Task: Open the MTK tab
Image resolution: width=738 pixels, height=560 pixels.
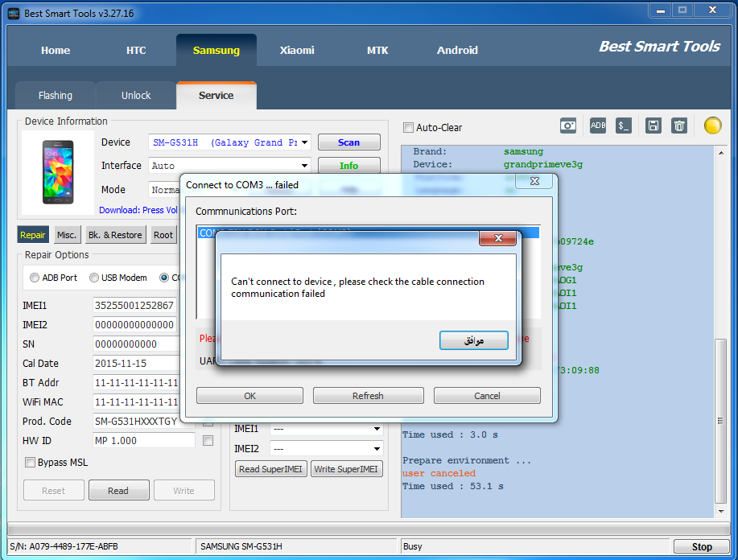Action: click(x=377, y=51)
